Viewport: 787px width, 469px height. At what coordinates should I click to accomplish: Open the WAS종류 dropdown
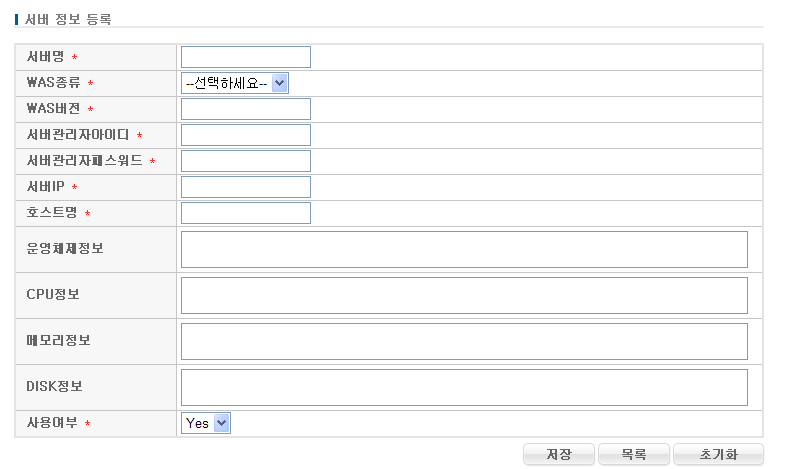click(x=235, y=83)
